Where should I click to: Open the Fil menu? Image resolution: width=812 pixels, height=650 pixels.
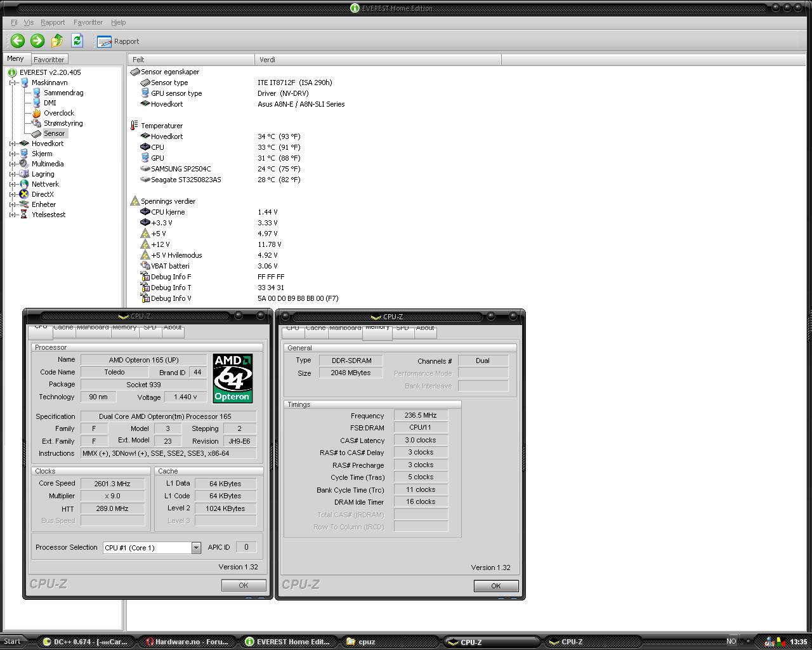coord(14,22)
